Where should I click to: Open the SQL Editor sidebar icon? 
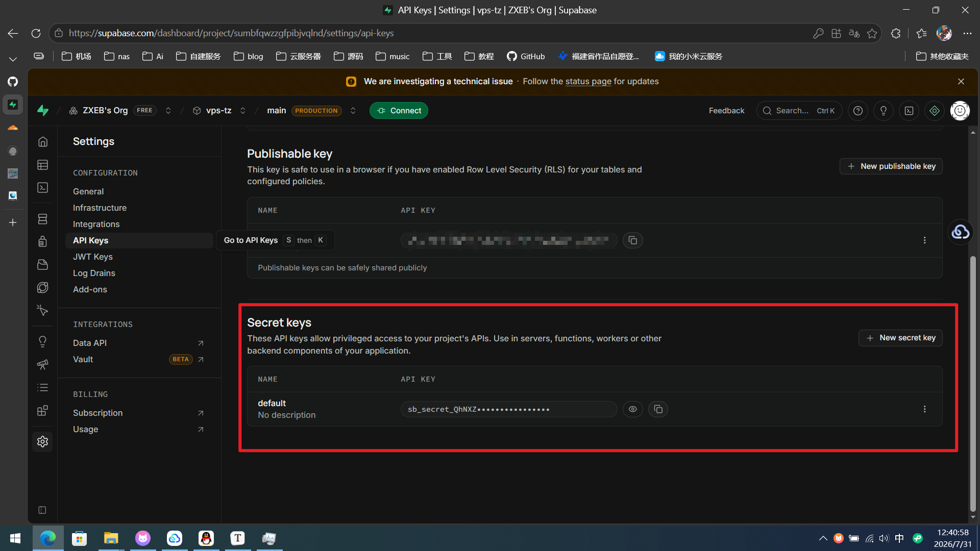(x=43, y=188)
